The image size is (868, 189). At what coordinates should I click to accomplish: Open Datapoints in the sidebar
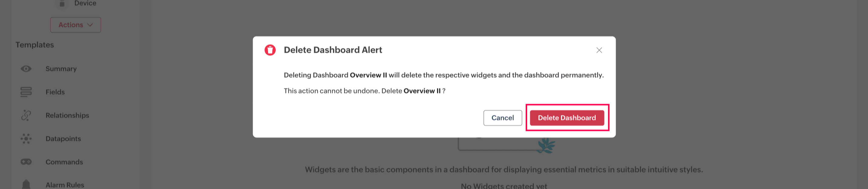point(63,138)
